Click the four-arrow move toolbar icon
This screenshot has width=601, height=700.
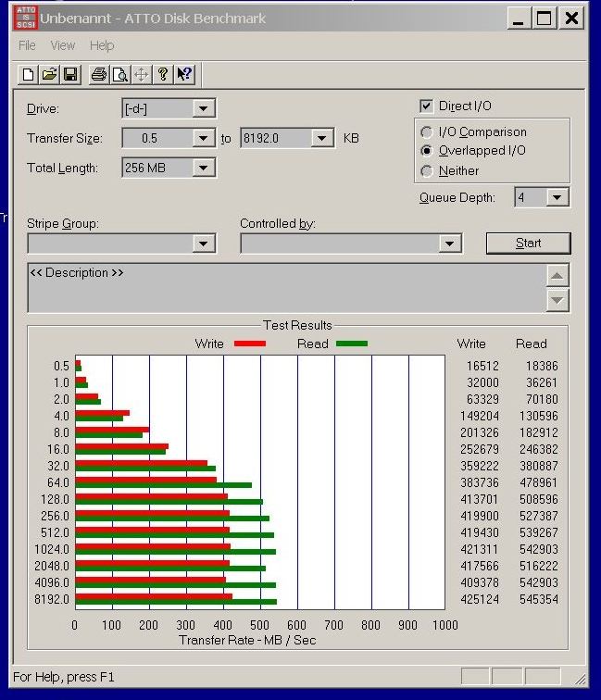pos(141,74)
